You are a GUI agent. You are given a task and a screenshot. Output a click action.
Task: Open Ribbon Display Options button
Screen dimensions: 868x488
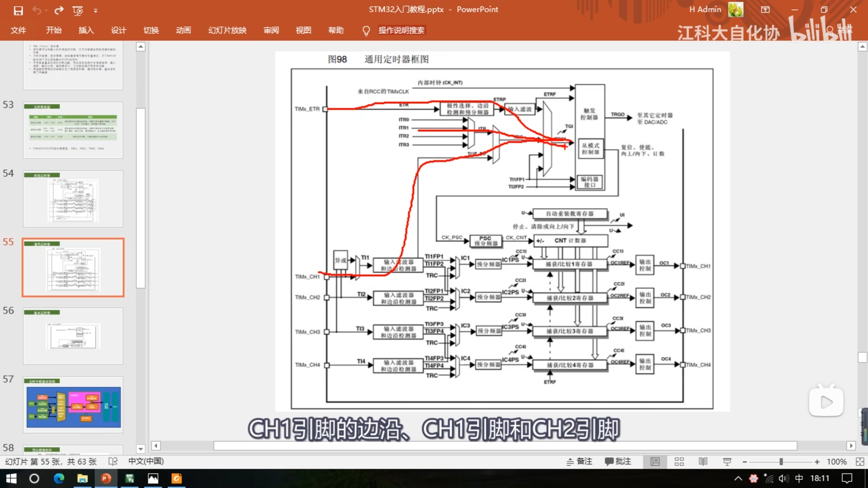pos(765,10)
